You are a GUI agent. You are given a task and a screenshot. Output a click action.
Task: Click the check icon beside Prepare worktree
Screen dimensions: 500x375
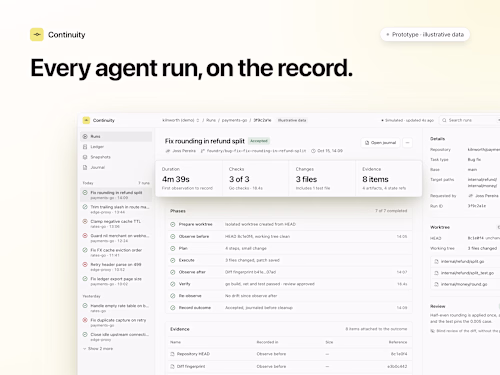point(173,224)
